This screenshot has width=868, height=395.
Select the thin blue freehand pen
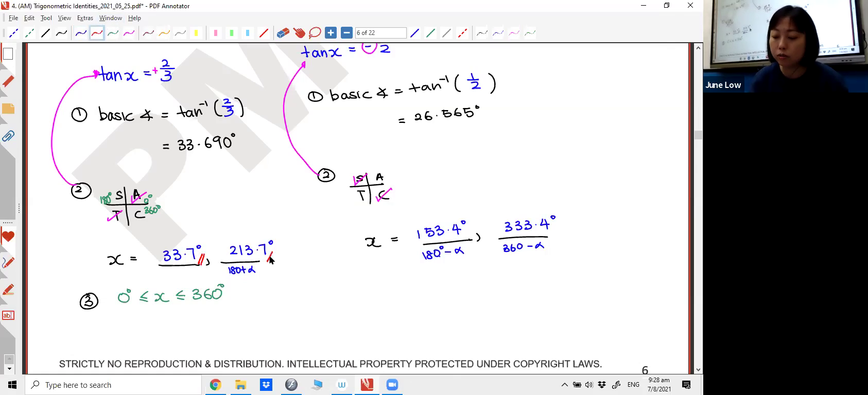(498, 33)
